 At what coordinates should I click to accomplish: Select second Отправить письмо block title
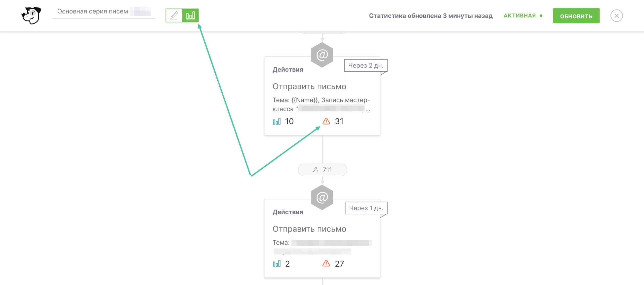[x=309, y=229]
